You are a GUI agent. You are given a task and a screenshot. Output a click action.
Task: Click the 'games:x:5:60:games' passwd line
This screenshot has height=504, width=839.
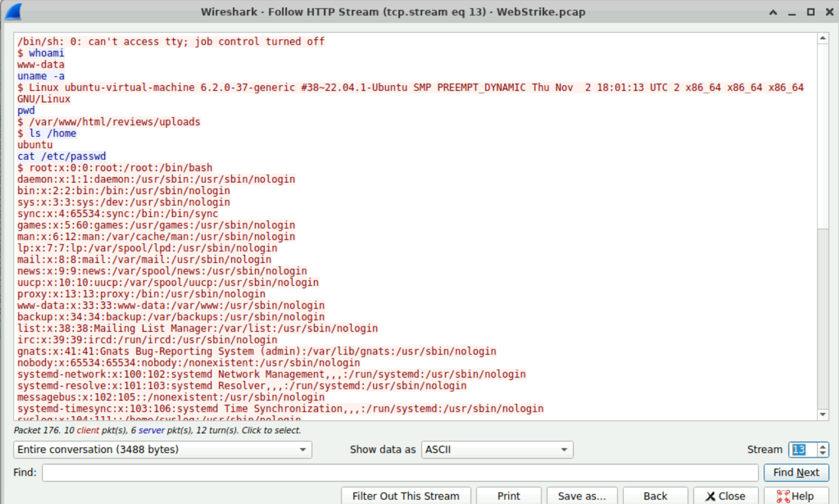(x=157, y=225)
